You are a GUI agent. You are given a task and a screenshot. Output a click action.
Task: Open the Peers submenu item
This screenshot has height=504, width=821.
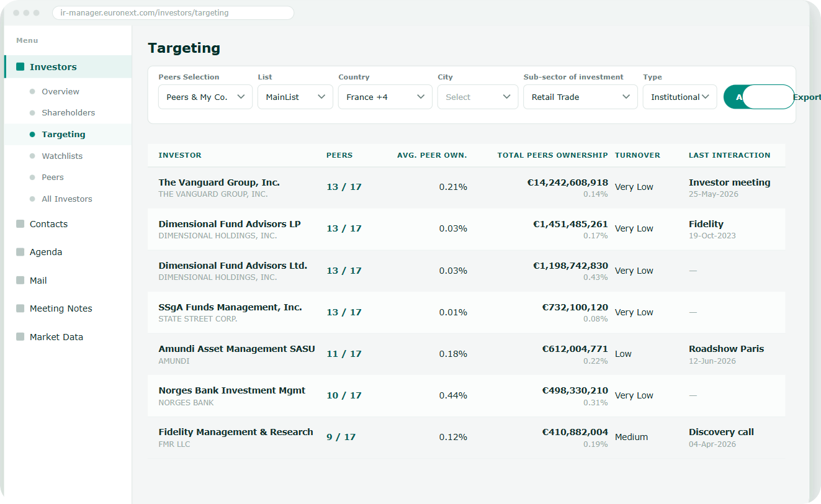click(53, 178)
